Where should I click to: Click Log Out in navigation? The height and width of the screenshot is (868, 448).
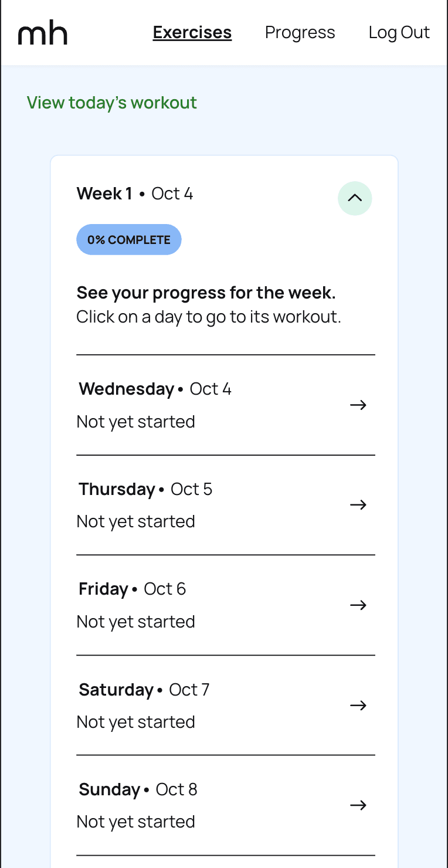pos(399,32)
